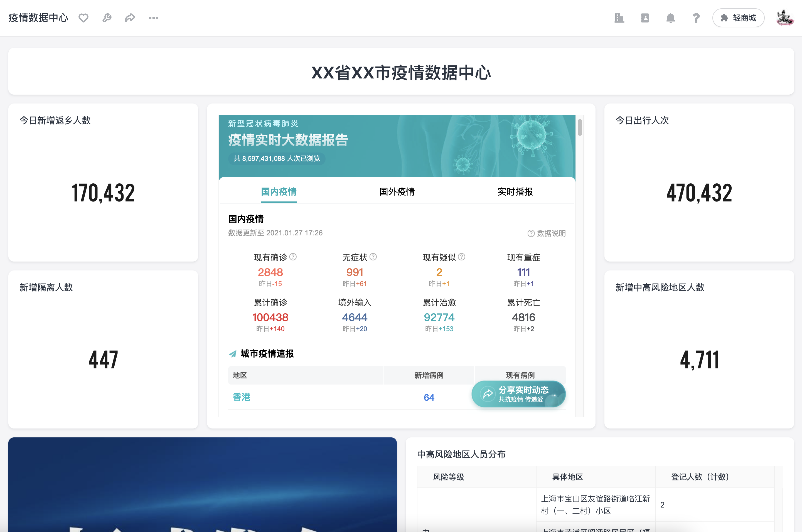
Task: Click the embedded report scrollbar thumb
Action: (580, 127)
